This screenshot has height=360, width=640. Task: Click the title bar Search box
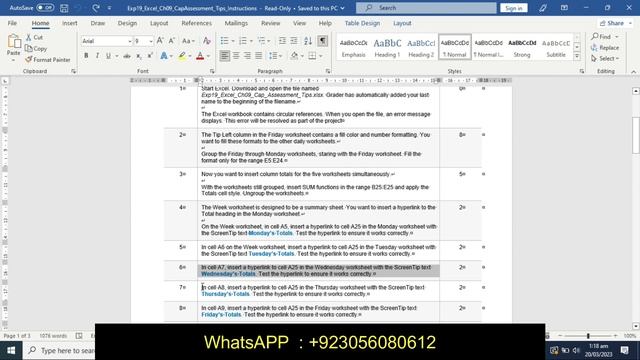pyautogui.click(x=426, y=8)
